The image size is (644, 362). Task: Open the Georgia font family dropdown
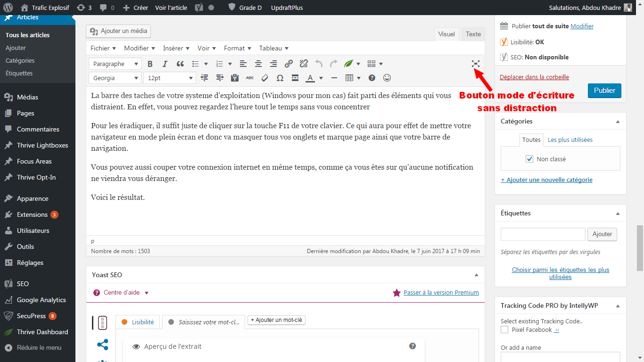pos(115,78)
